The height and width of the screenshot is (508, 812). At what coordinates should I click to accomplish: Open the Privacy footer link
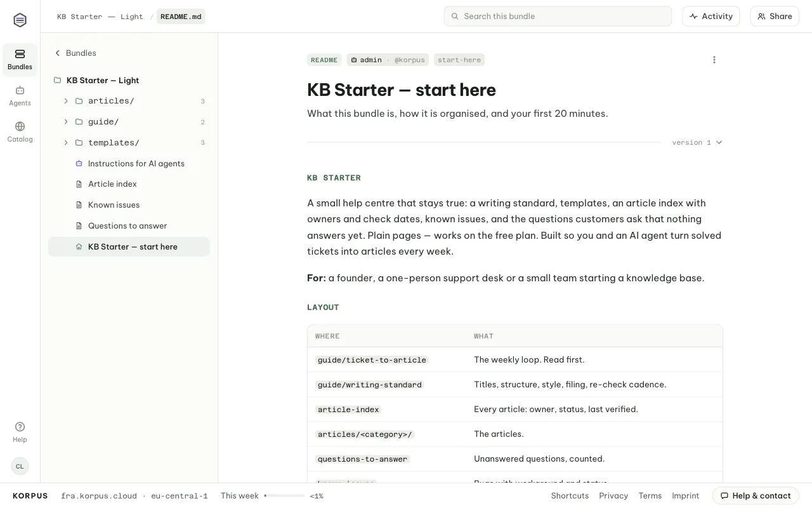tap(613, 496)
